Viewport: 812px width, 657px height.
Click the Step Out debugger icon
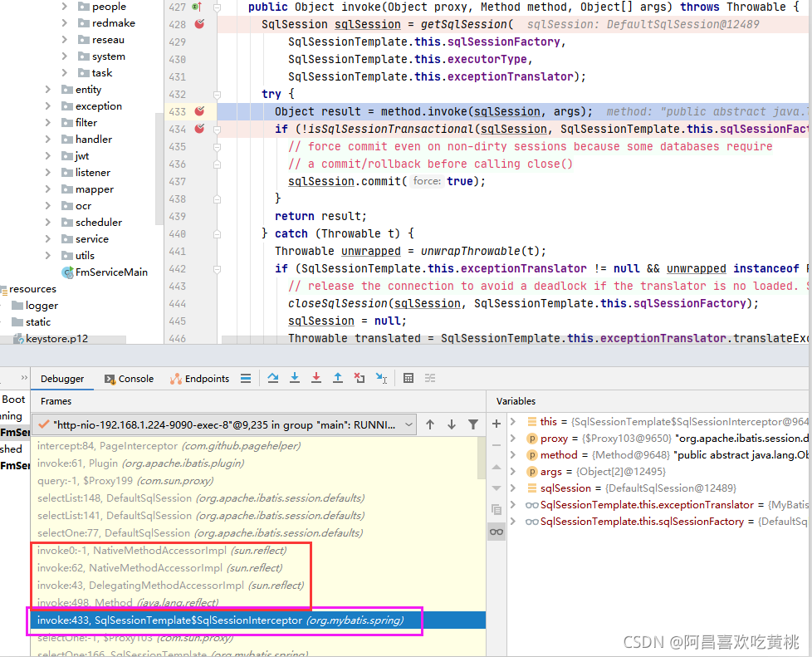pos(338,378)
